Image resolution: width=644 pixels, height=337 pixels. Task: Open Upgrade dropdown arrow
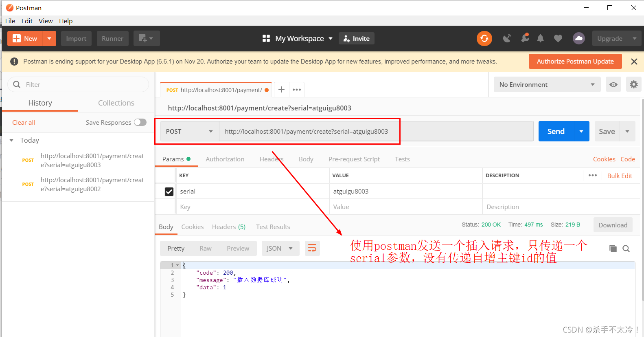pyautogui.click(x=635, y=38)
